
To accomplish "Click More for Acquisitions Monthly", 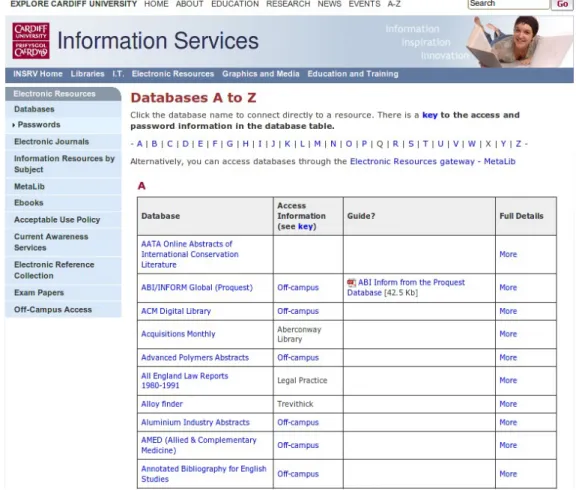I will [x=508, y=334].
